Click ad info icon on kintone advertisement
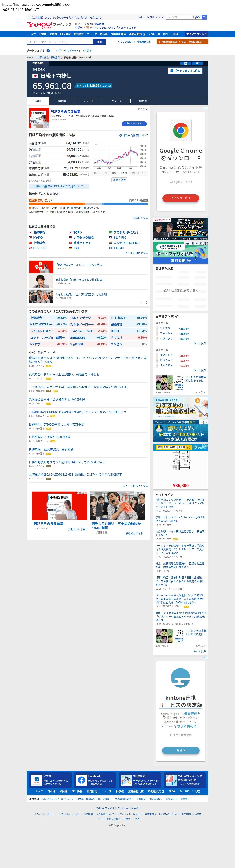Image resolution: width=235 pixels, height=868 pixels. [x=204, y=658]
